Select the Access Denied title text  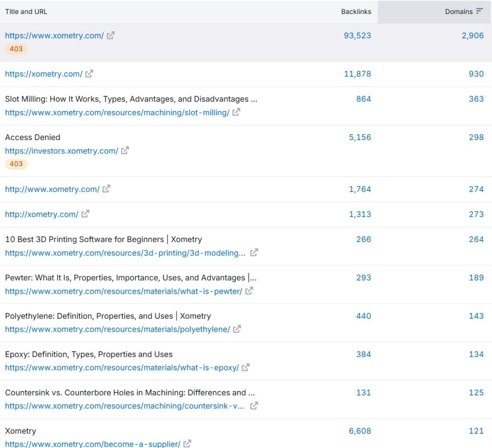coord(33,137)
